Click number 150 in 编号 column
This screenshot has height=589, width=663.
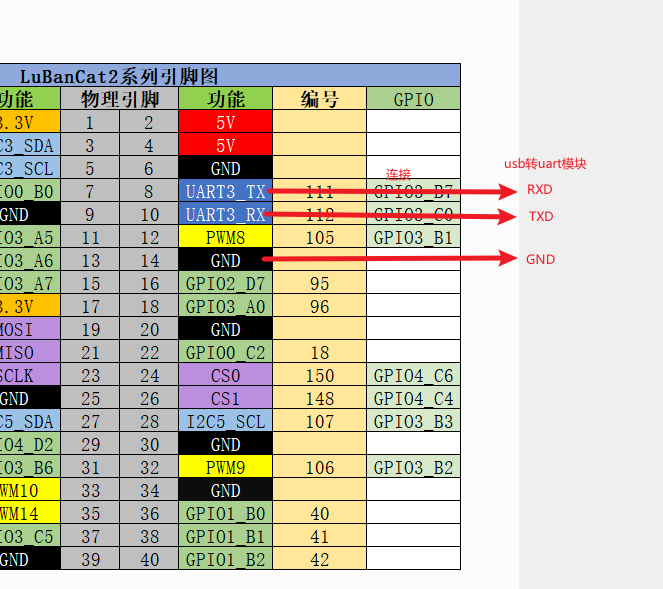320,375
